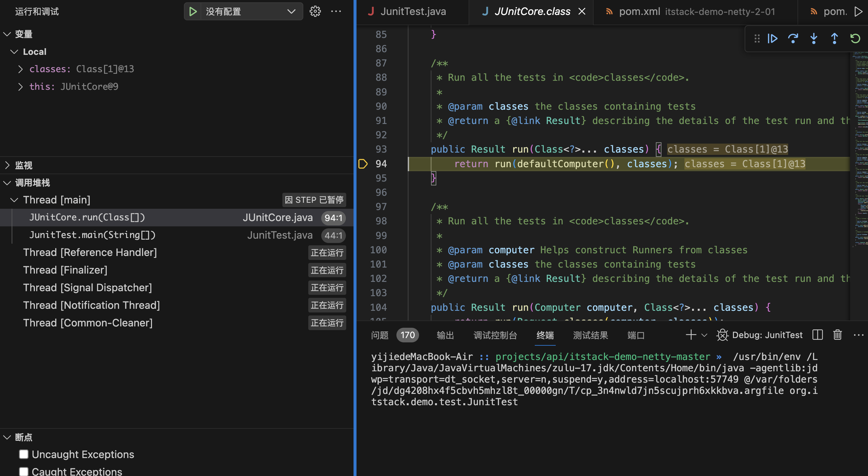Grab the debug toolbar drag handle

[x=757, y=39]
